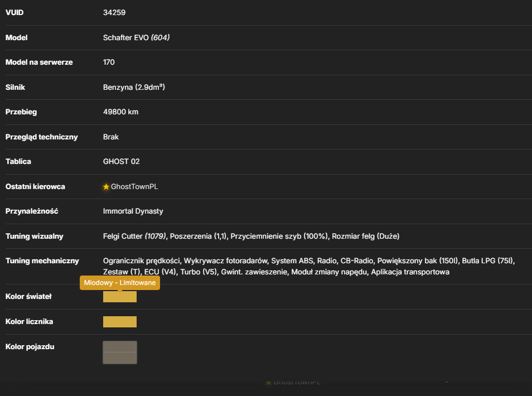
Task: Click the Przyciemnienie szyb (100%) entry
Action: point(279,236)
